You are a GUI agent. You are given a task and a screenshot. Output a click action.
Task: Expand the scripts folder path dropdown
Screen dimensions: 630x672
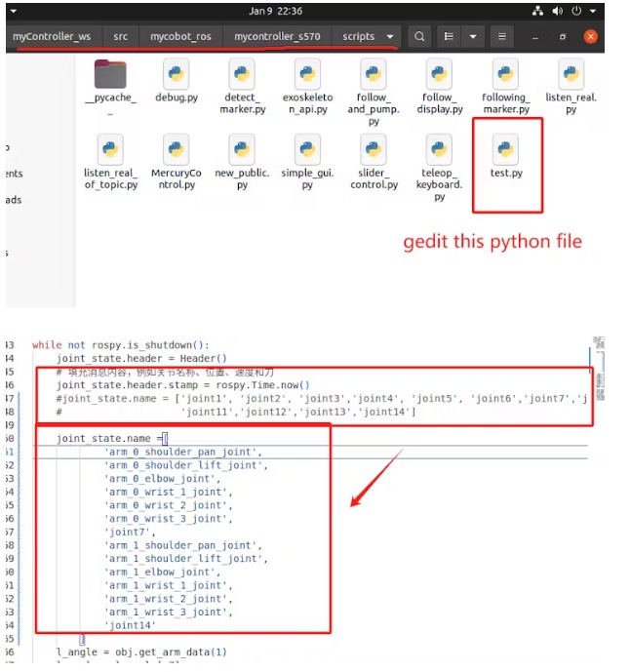[x=390, y=36]
